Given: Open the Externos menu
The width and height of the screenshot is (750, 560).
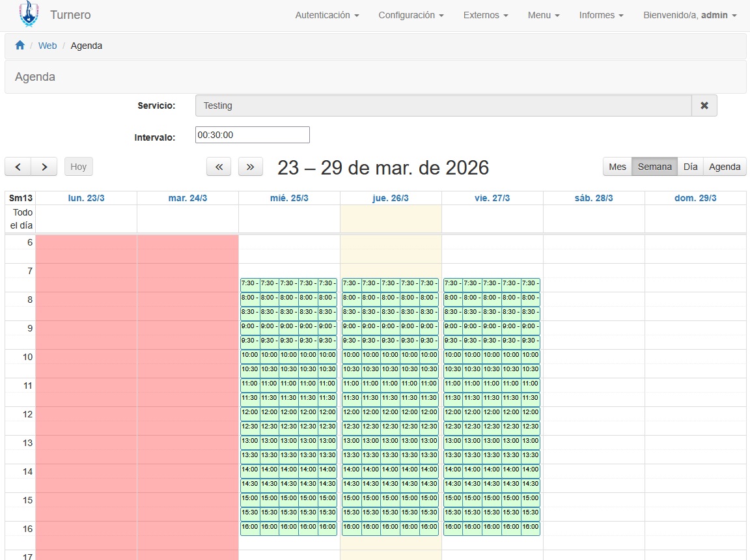Looking at the screenshot, I should tap(486, 15).
